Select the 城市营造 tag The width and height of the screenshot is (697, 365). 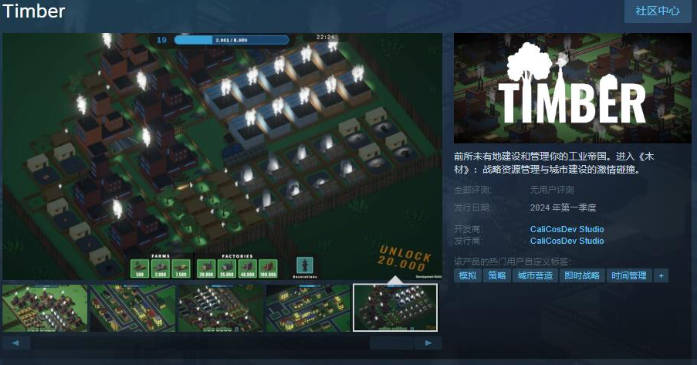click(x=535, y=276)
